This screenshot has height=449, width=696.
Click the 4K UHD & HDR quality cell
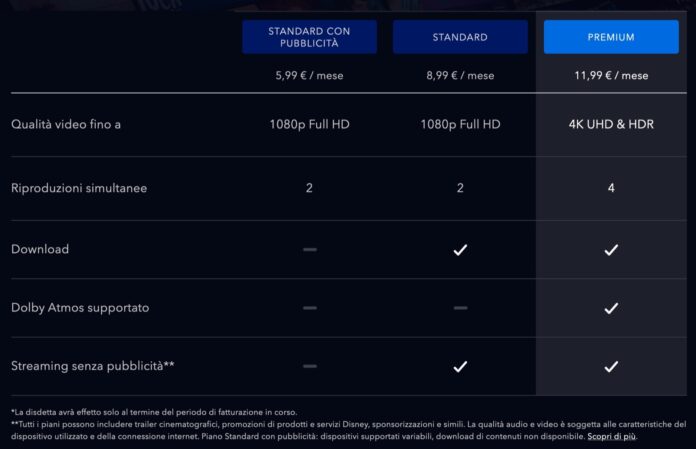[611, 125]
